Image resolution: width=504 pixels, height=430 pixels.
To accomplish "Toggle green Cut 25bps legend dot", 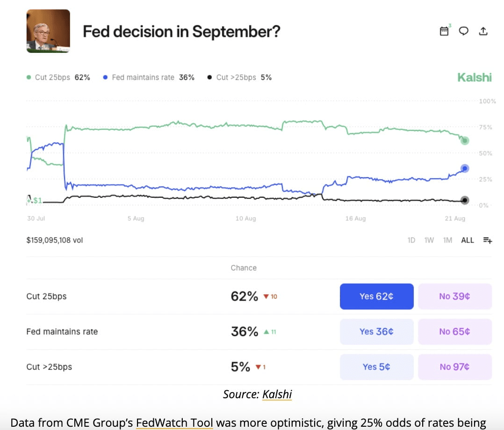I will click(x=29, y=78).
